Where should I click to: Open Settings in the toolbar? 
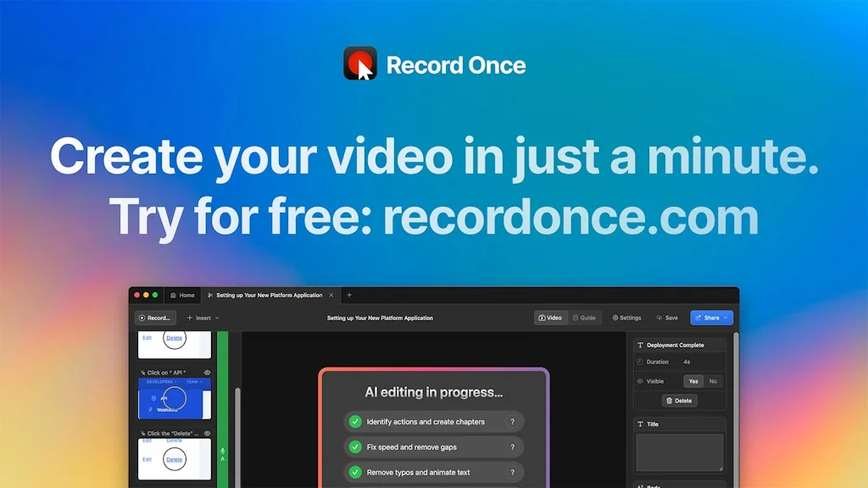click(x=626, y=318)
